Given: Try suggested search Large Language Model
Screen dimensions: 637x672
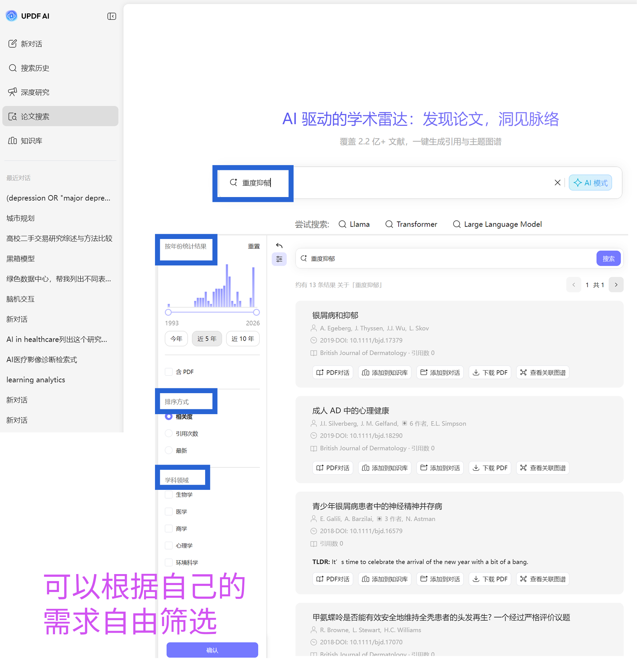Looking at the screenshot, I should 498,224.
